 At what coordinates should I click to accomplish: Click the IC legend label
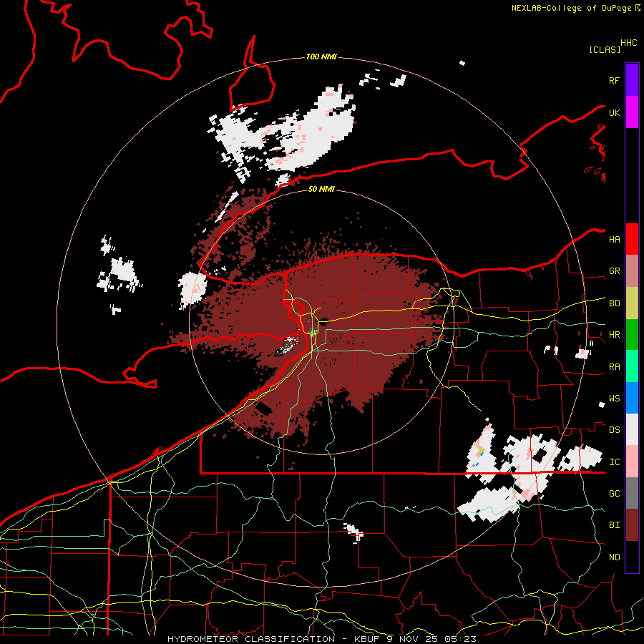[614, 462]
